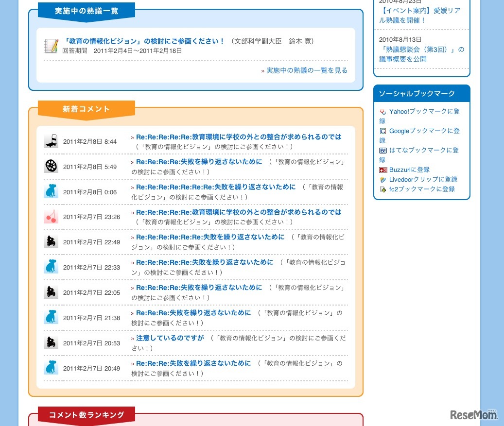Click the Buzzurl registration icon

pyautogui.click(x=383, y=170)
